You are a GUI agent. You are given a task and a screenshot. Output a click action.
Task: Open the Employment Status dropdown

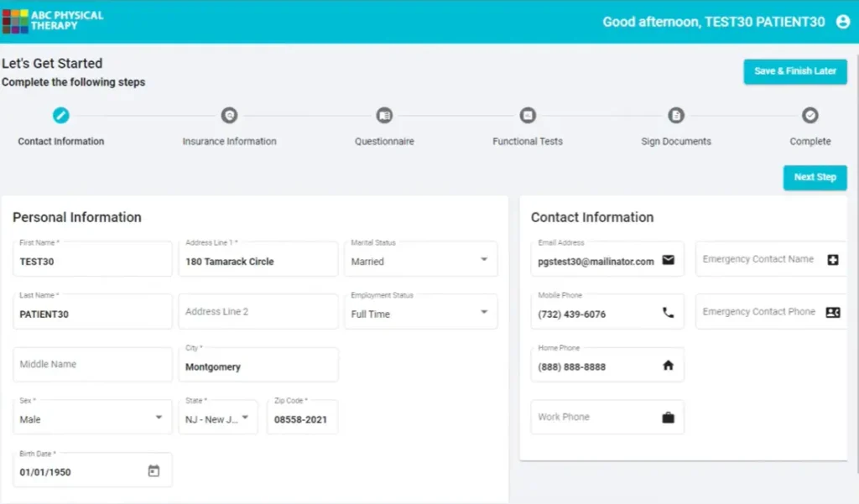484,311
